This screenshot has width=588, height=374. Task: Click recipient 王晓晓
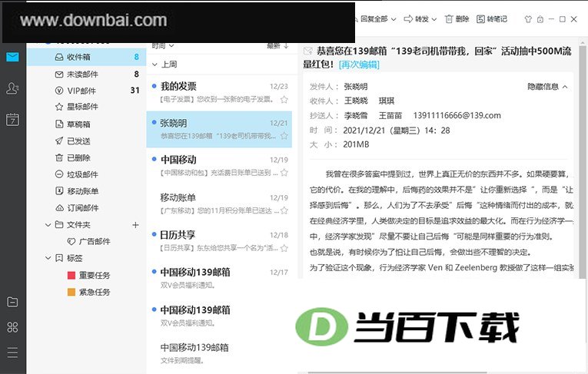click(356, 101)
